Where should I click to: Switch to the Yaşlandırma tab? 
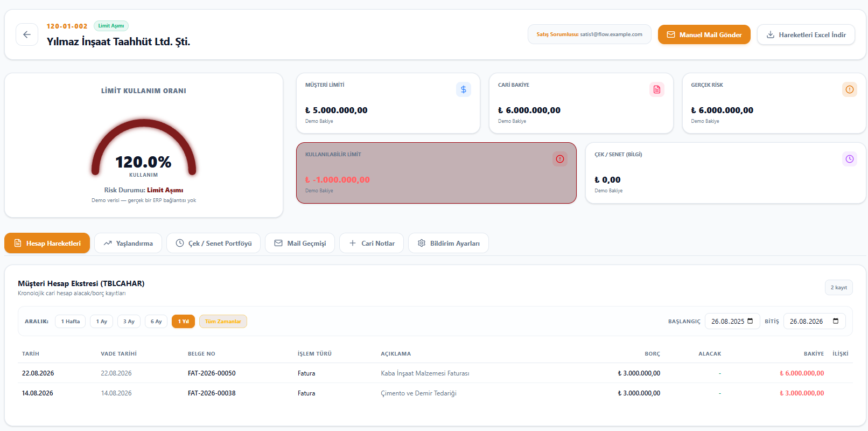pos(128,243)
